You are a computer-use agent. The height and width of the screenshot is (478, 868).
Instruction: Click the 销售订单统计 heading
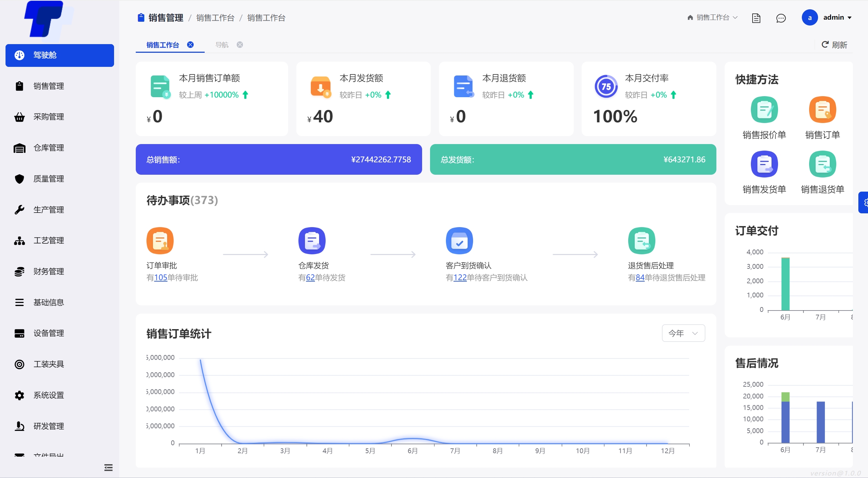[178, 334]
